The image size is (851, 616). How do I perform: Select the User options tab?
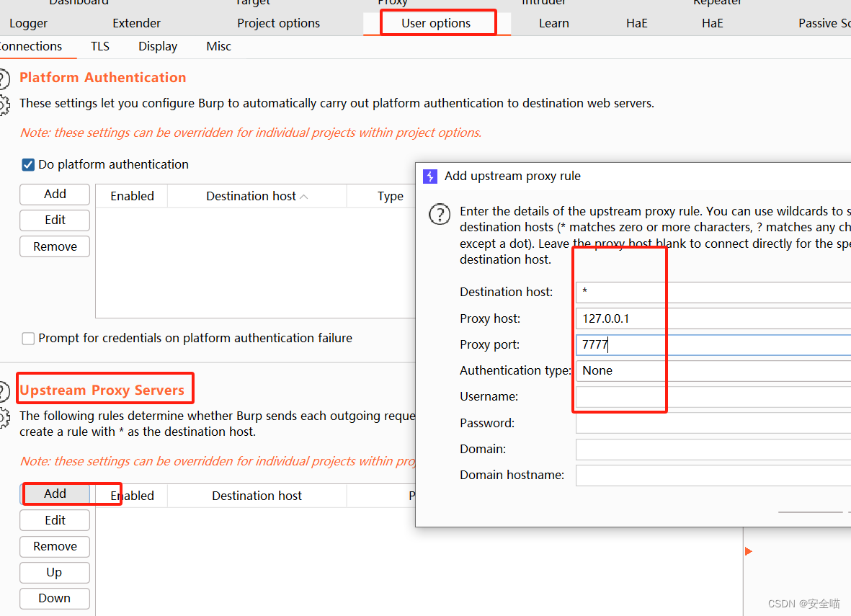(437, 23)
